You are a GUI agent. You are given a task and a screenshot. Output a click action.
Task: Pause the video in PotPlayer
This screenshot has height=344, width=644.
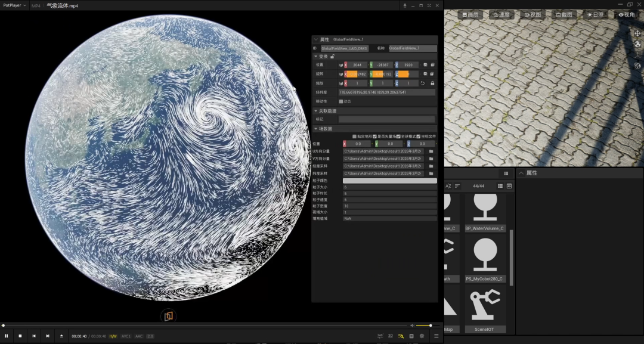[x=6, y=336]
